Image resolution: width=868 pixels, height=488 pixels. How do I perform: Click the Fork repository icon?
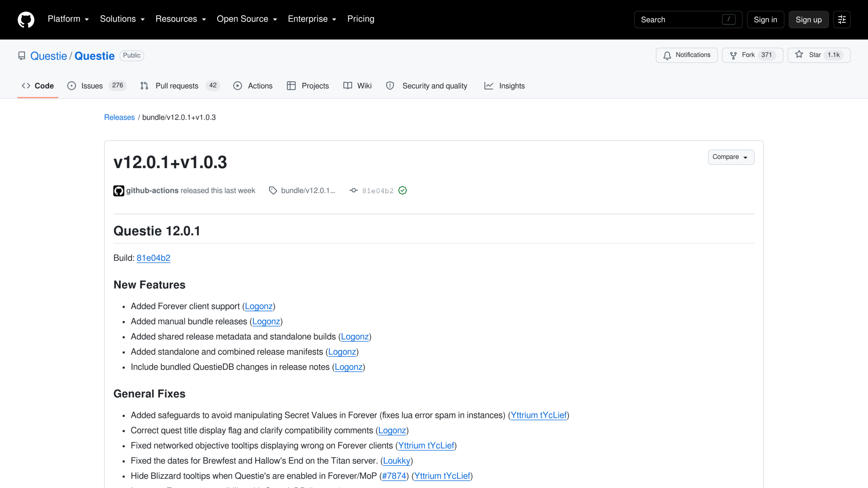(733, 55)
